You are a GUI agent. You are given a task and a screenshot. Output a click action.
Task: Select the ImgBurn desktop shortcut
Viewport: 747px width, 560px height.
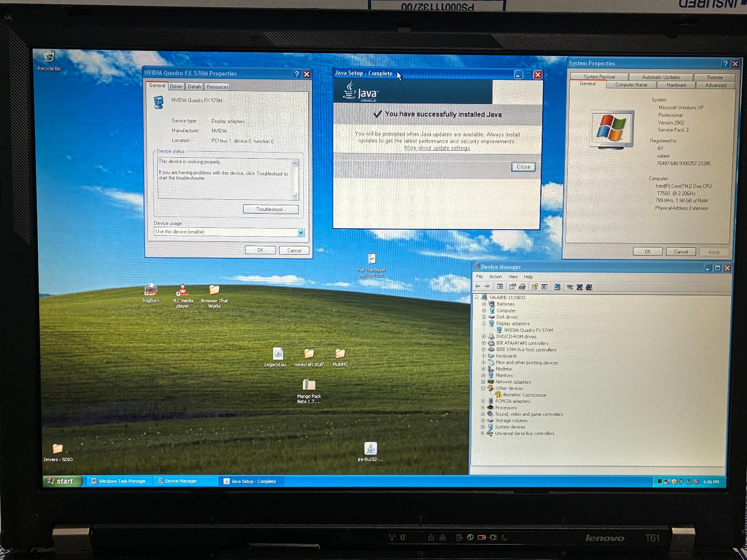150,294
